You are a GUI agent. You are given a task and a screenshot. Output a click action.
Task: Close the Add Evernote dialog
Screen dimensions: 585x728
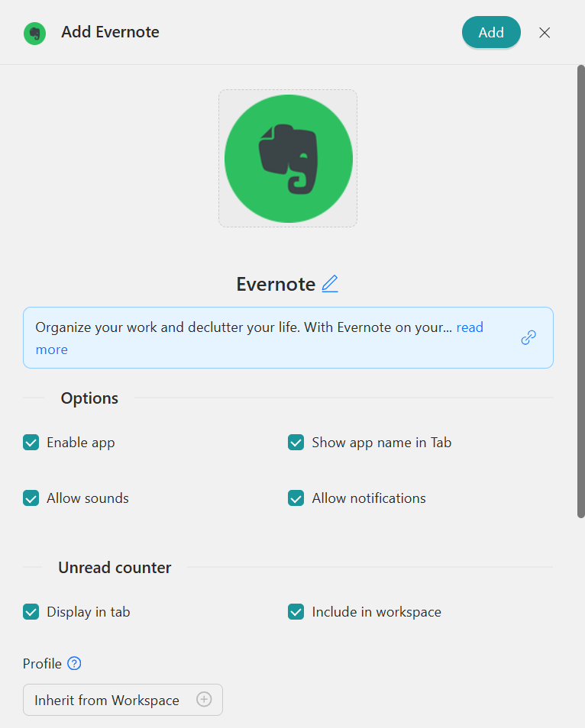click(545, 33)
